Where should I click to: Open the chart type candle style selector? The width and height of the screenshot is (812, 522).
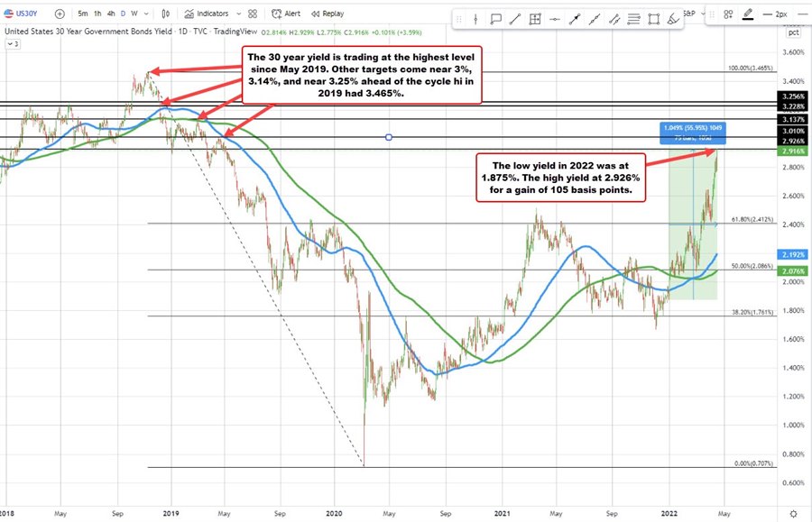[165, 14]
